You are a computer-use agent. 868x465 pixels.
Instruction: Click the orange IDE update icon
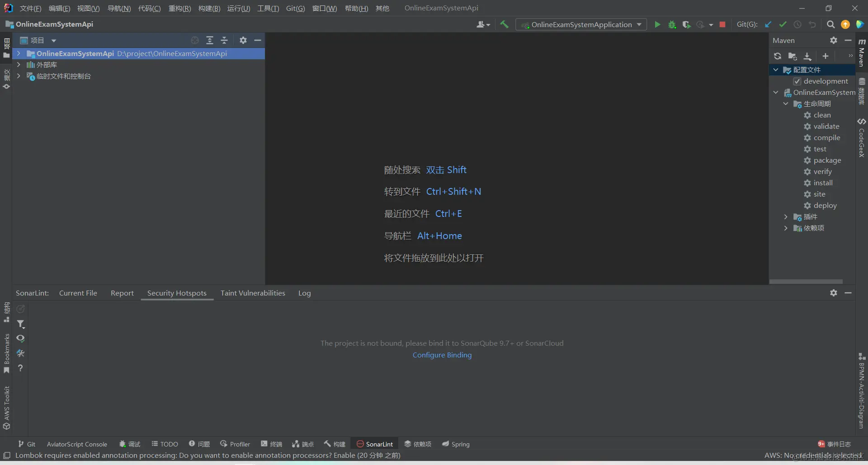pyautogui.click(x=845, y=24)
